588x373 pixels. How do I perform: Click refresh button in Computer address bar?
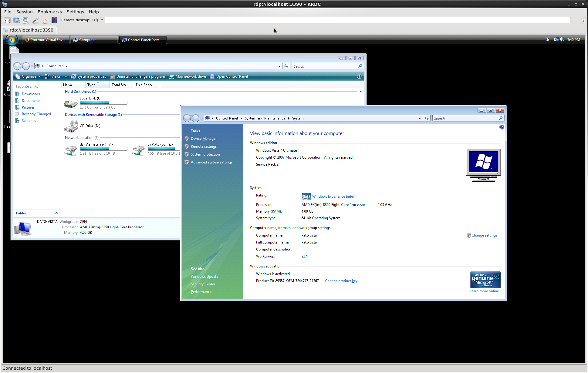[286, 66]
